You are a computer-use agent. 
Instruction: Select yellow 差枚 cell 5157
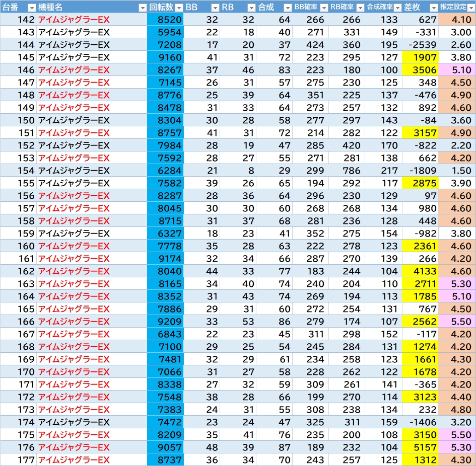click(x=420, y=447)
